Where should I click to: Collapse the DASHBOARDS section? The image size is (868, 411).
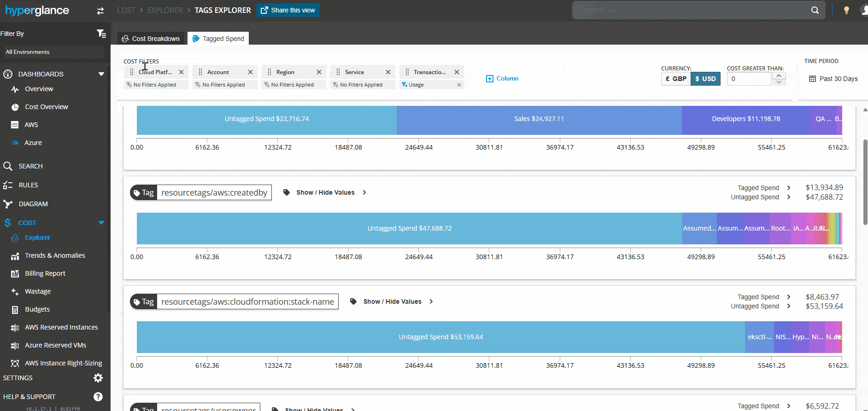(x=101, y=74)
